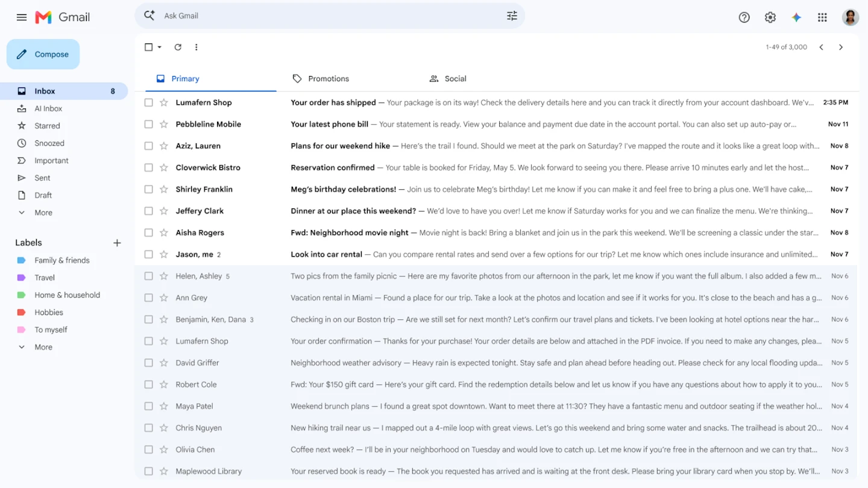
Task: Open the More options three-dot menu
Action: (196, 47)
